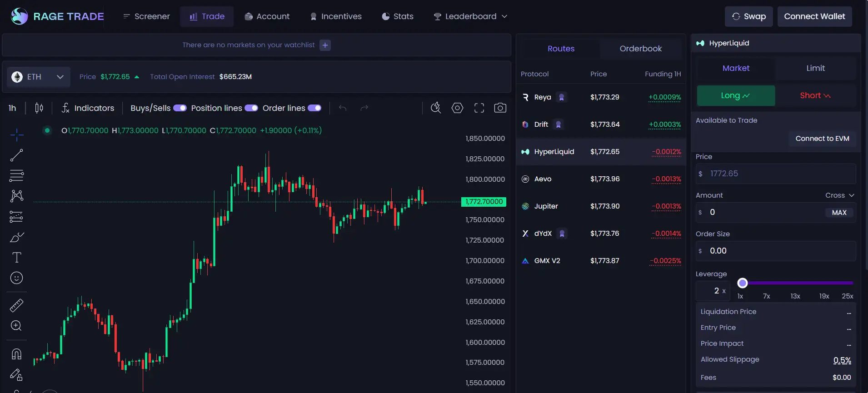This screenshot has height=393, width=868.
Task: Expand the Leaderboard menu
Action: 470,16
